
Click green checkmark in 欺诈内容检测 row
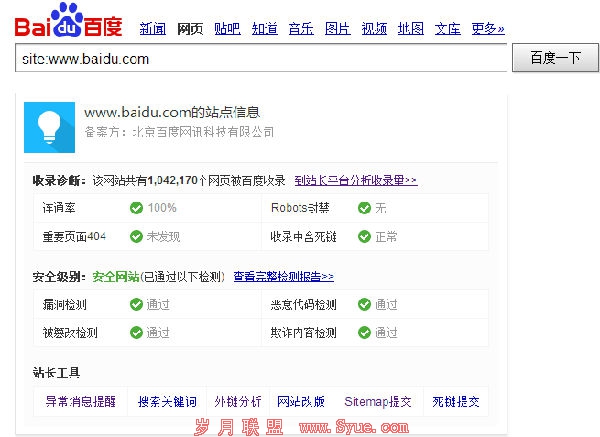point(364,333)
